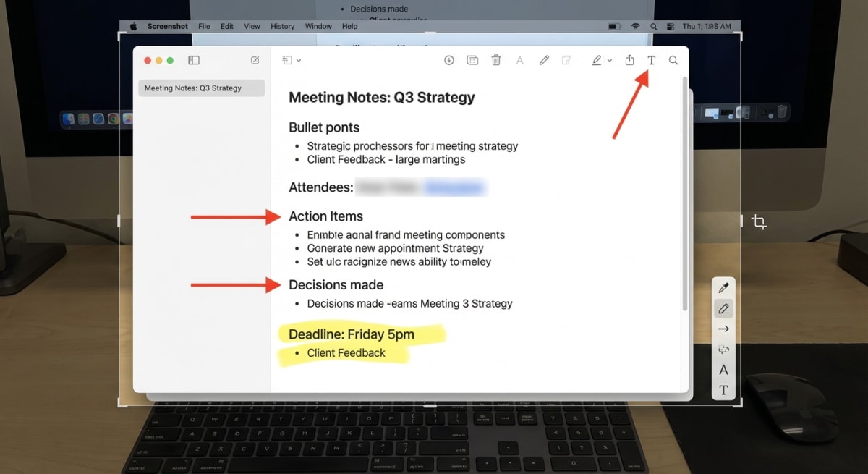Click the undo loop icon in markup sidebar
The image size is (868, 474).
tap(723, 349)
